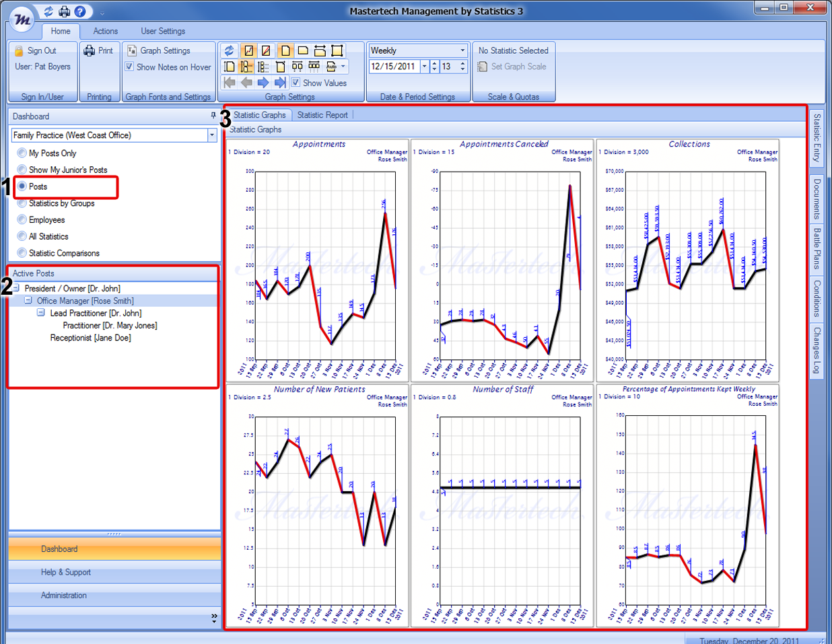Collapse the Office Manager tree node
Image resolution: width=832 pixels, height=644 pixels.
(x=28, y=301)
